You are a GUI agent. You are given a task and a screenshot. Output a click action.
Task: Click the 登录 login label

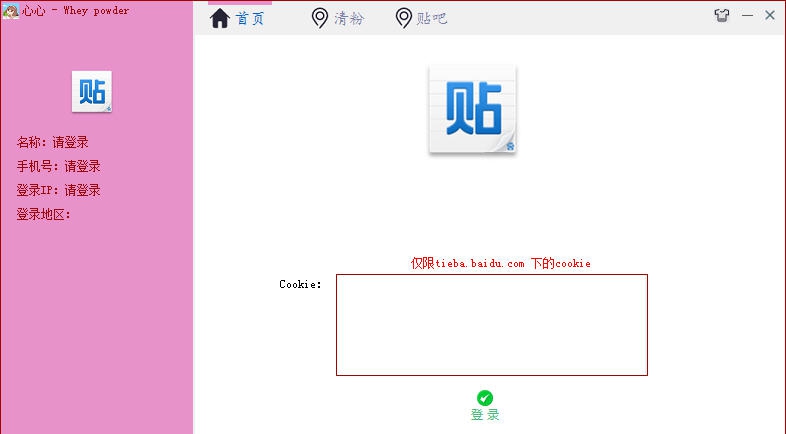pyautogui.click(x=485, y=414)
